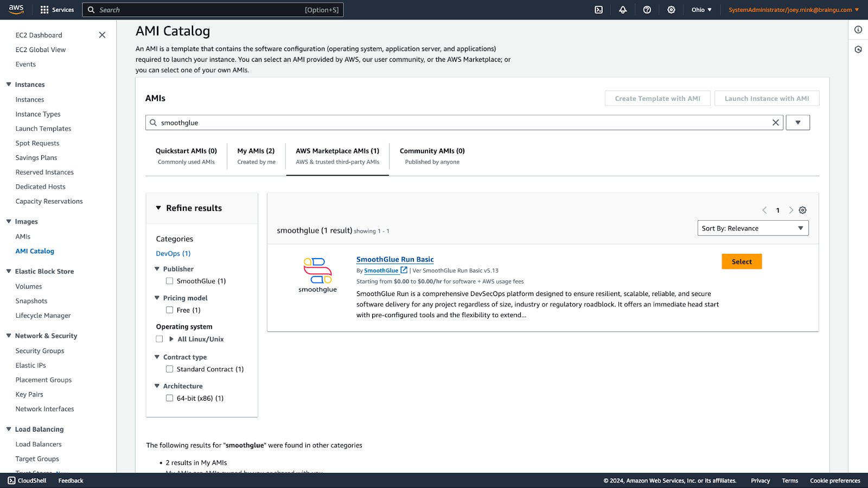Expand the All Linux/Unix triangle

171,339
